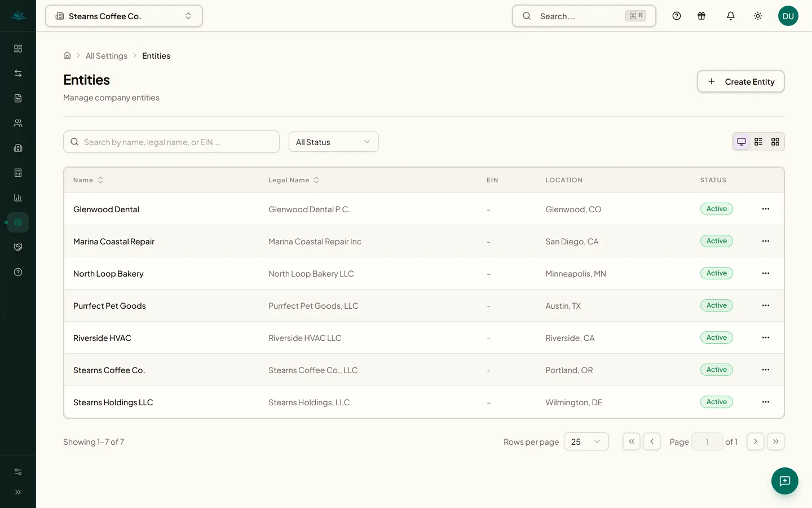812x508 pixels.
Task: Go to first page button
Action: click(x=632, y=441)
